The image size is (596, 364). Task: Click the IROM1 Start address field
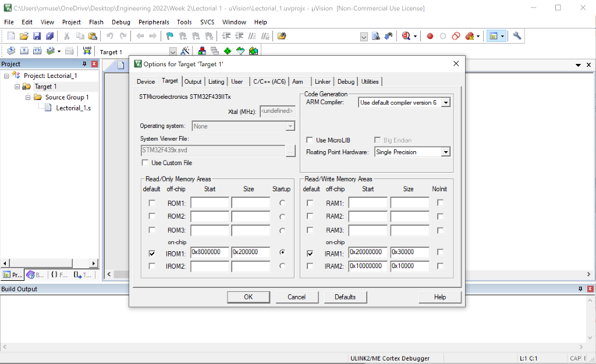tap(210, 252)
